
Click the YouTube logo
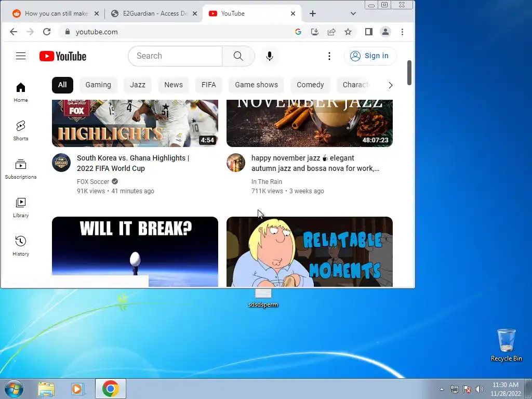(63, 56)
